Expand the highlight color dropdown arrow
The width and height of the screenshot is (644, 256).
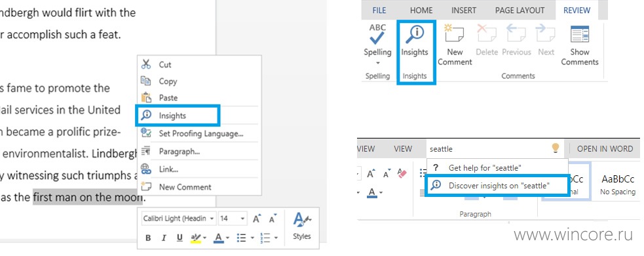(204, 238)
